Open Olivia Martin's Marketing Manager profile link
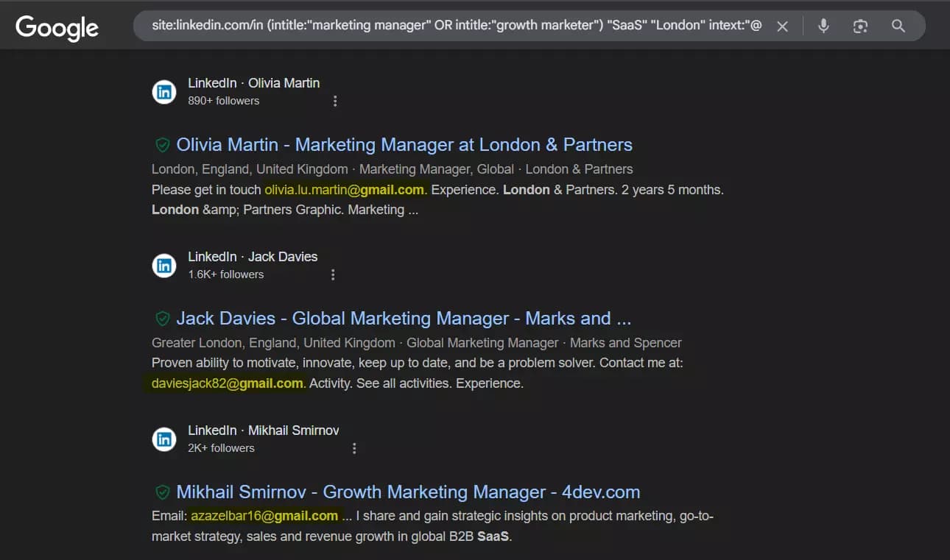Image resolution: width=950 pixels, height=560 pixels. tap(405, 144)
